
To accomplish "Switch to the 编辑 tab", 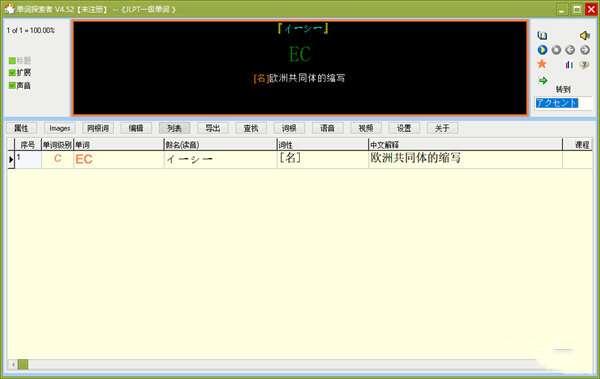I will point(136,128).
